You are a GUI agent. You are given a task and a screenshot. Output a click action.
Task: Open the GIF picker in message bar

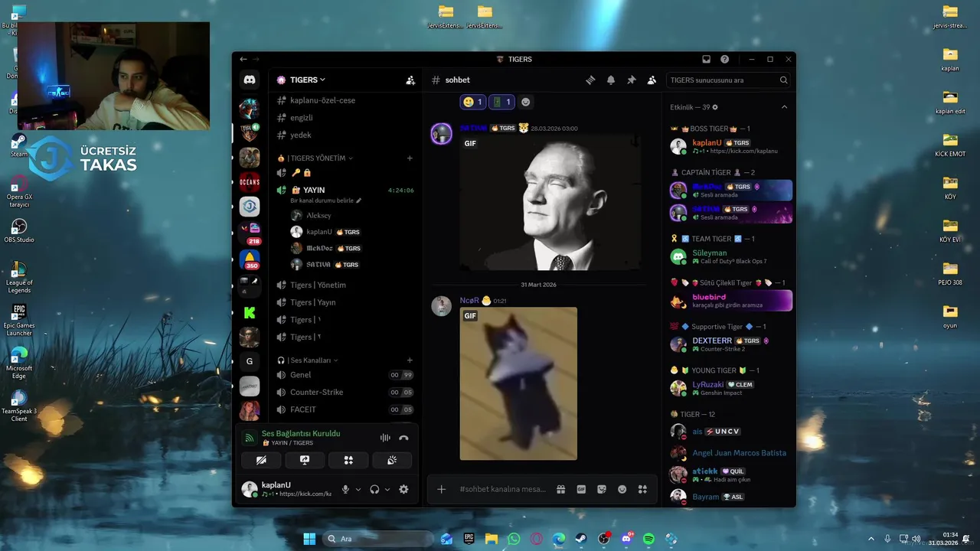pos(581,489)
